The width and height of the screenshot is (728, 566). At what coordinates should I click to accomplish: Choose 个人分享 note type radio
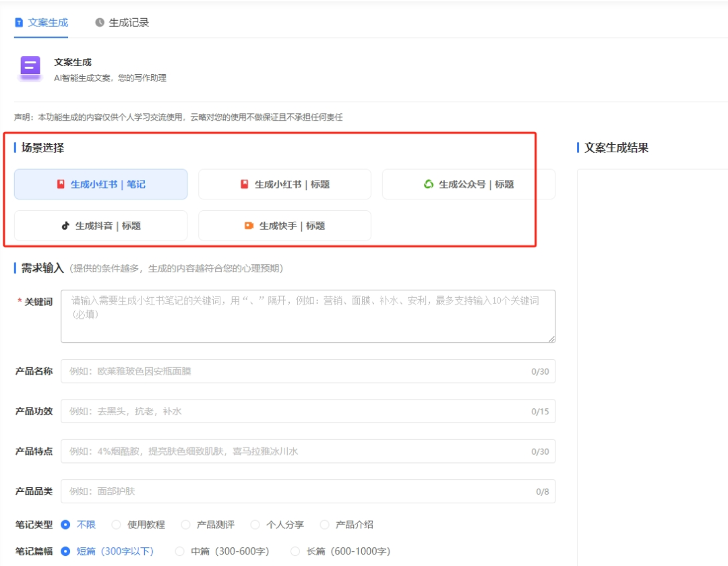pos(255,525)
